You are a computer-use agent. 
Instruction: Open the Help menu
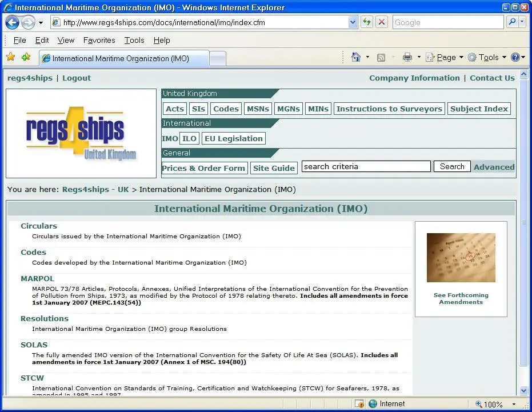coord(162,40)
